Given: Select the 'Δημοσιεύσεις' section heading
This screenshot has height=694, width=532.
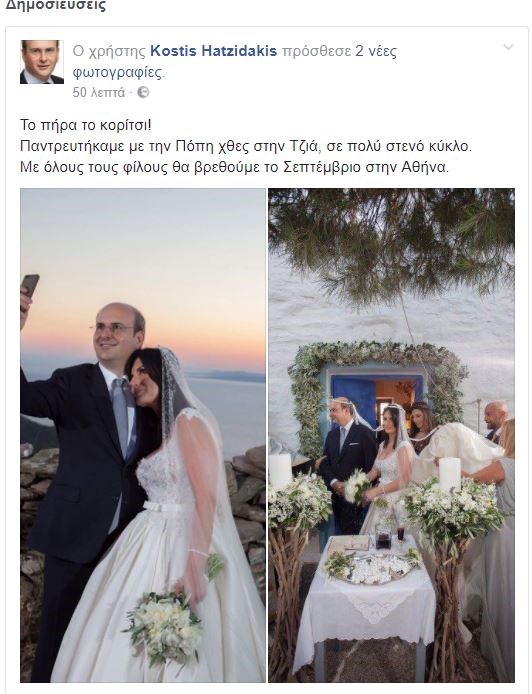Looking at the screenshot, I should 55,6.
